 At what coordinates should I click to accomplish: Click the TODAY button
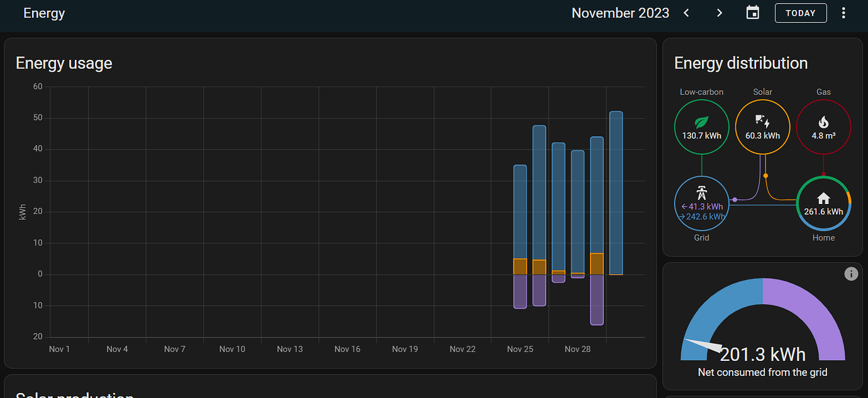pos(801,13)
